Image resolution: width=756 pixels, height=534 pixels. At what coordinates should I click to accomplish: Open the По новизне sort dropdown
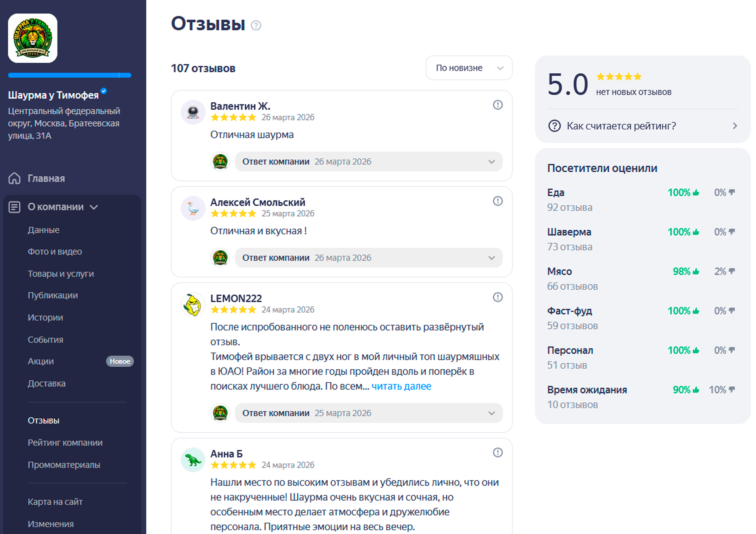click(469, 68)
